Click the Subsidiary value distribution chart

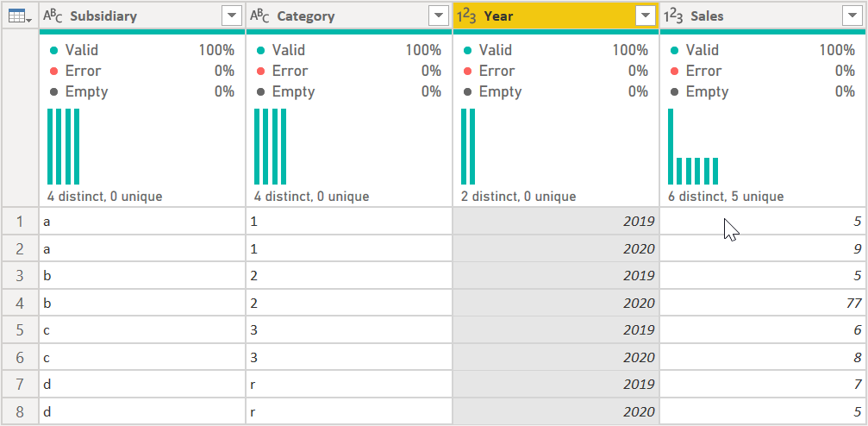[64, 147]
